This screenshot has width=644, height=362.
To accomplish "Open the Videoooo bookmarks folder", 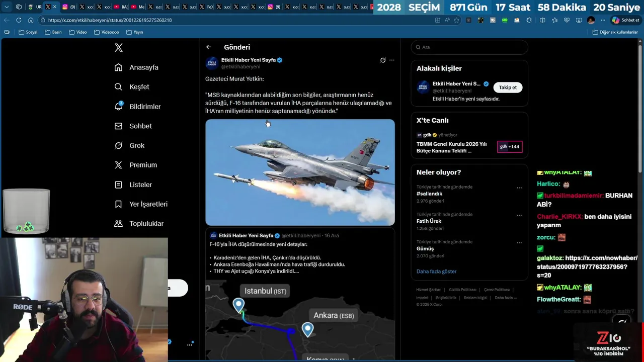I will coord(107,32).
